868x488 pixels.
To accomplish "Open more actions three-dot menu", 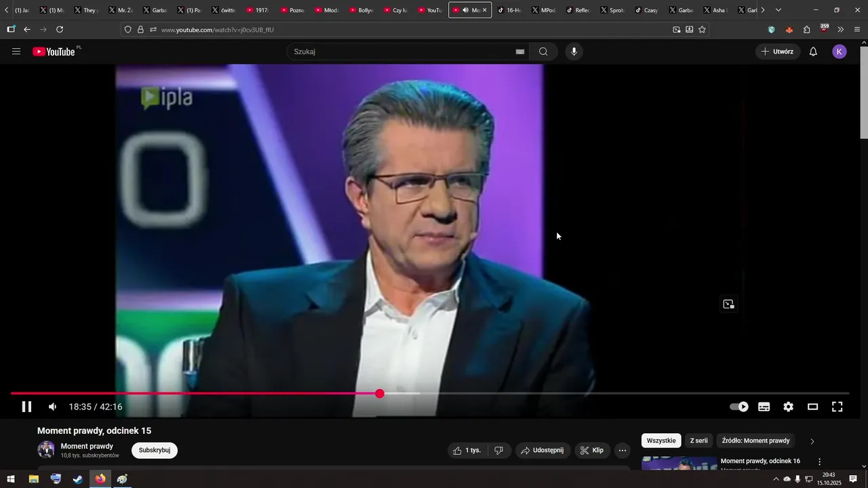I will 623,450.
